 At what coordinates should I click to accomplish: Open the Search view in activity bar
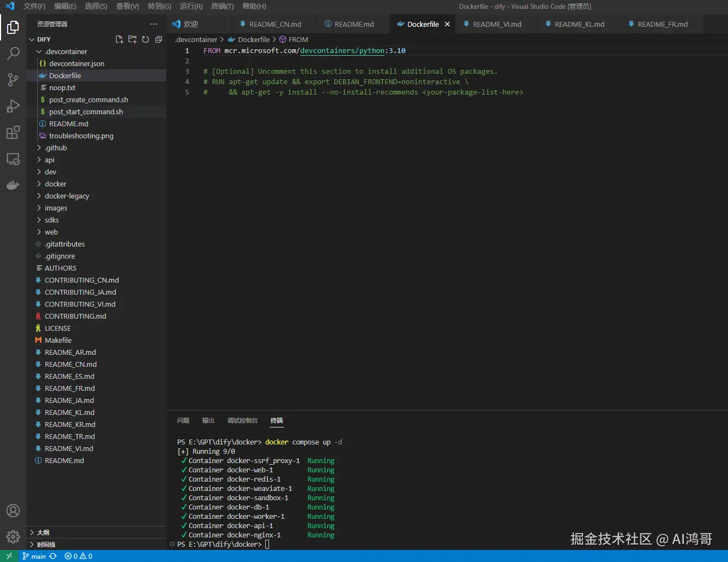tap(13, 53)
